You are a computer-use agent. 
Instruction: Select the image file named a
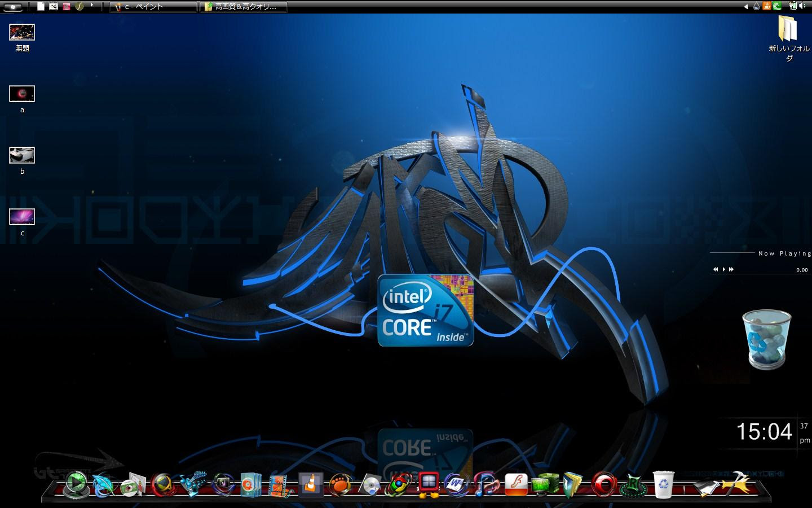[22, 99]
